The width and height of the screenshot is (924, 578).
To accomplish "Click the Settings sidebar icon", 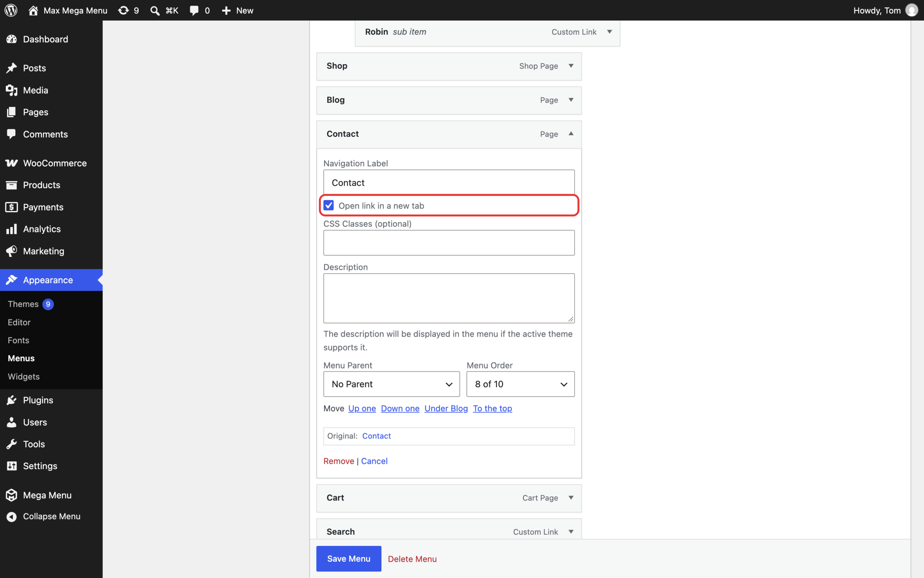I will pos(12,466).
